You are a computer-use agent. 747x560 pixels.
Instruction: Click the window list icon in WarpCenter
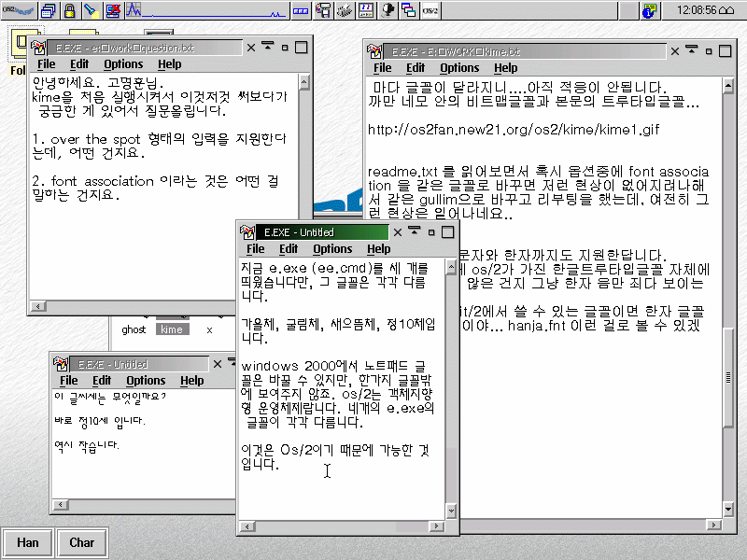point(49,10)
